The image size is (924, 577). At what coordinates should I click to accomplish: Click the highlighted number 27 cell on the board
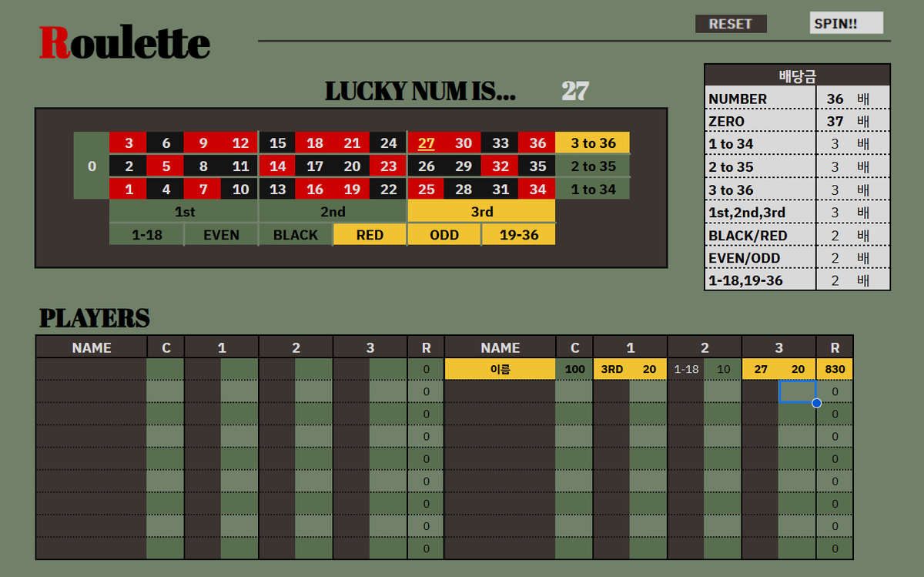(x=426, y=143)
